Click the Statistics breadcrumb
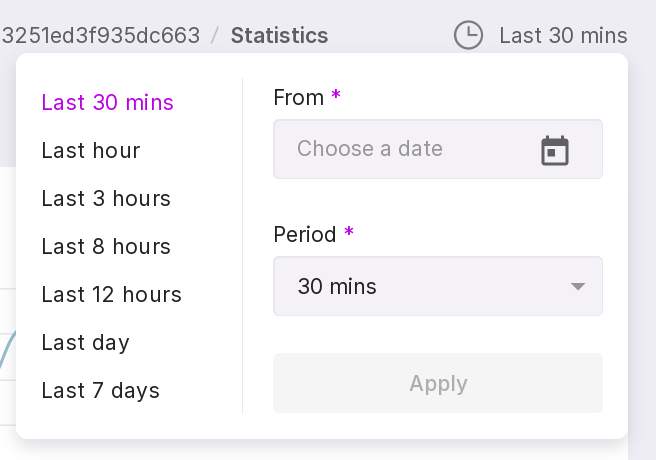656x460 pixels. click(x=279, y=36)
